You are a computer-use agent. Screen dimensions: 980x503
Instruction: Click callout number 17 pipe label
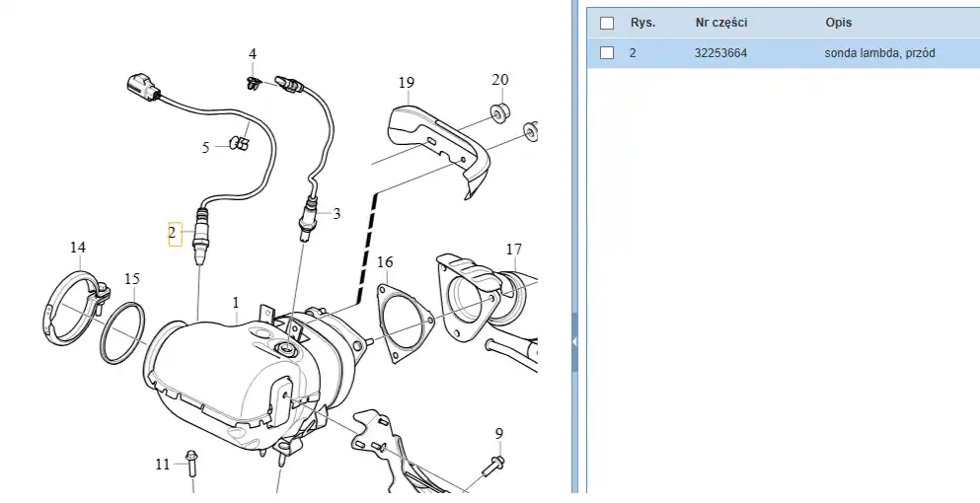(x=513, y=250)
